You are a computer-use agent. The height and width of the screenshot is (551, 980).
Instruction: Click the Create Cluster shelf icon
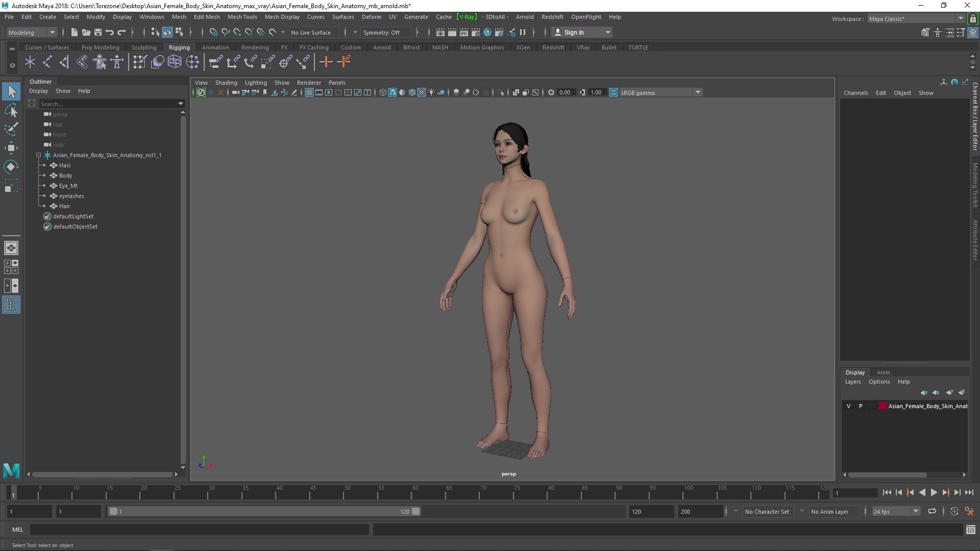[x=192, y=62]
